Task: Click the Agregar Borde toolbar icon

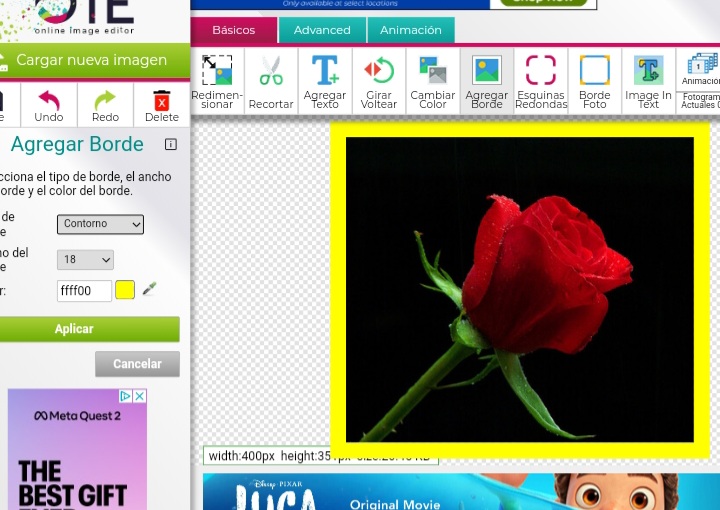Action: 487,80
